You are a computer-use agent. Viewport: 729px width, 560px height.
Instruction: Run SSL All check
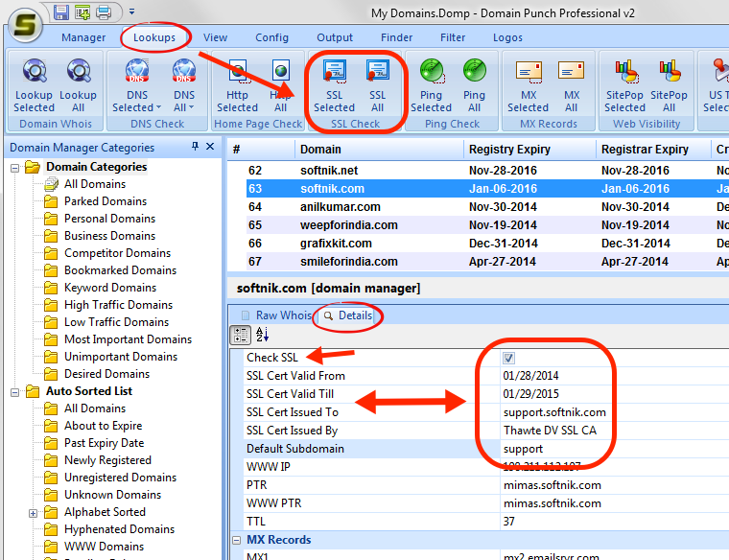tap(377, 85)
